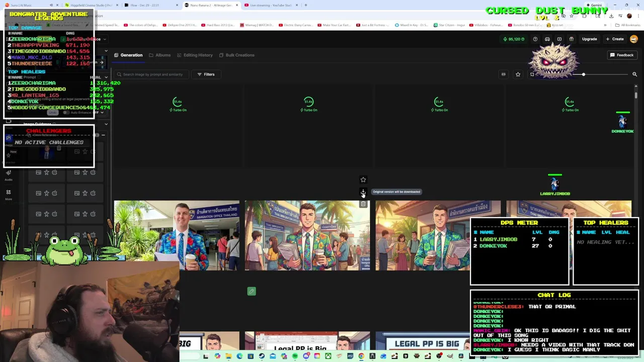Delete the hovered image with trash icon

coord(363,204)
